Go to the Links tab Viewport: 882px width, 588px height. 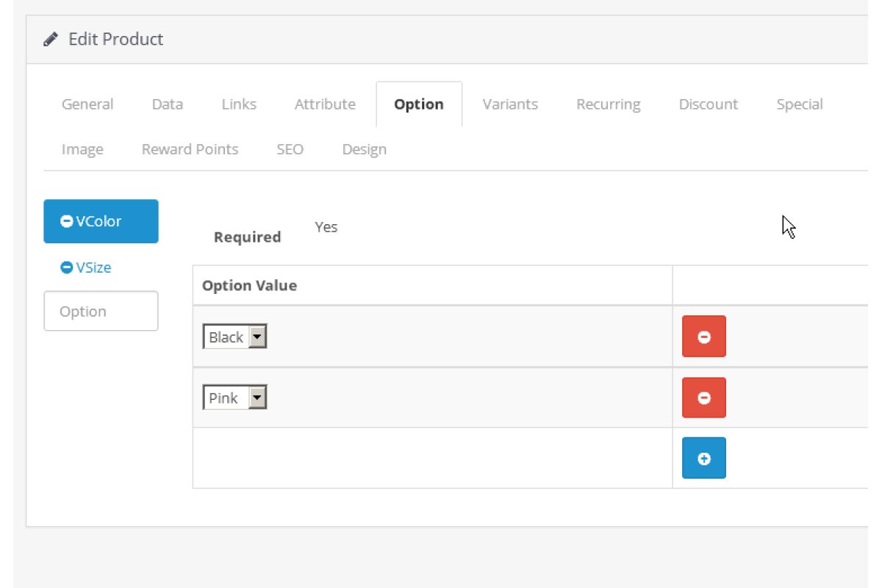coord(239,104)
